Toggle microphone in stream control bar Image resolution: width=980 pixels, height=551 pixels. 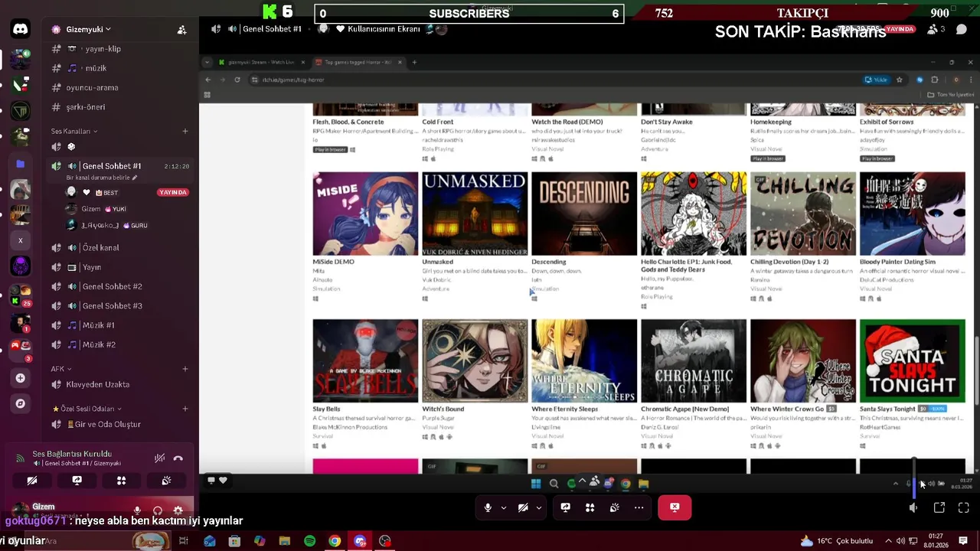coord(488,507)
